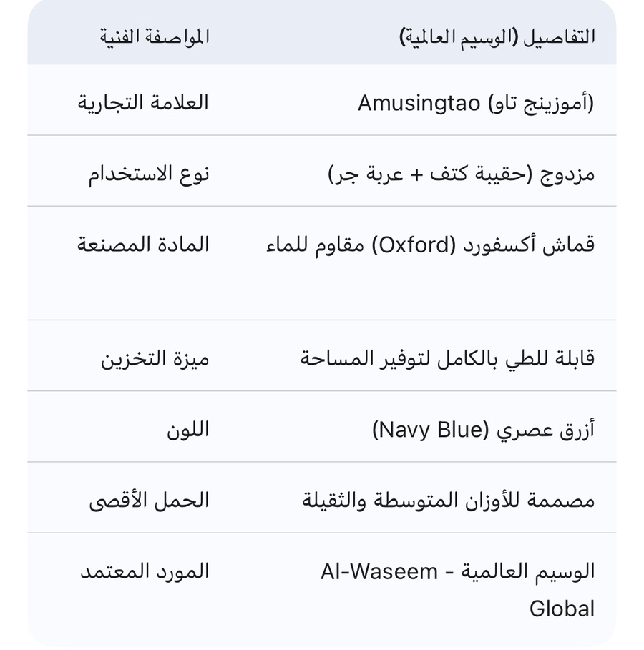Click the التفاصيل (الوسيم العالمية) column header
644x650 pixels.
[x=497, y=36]
